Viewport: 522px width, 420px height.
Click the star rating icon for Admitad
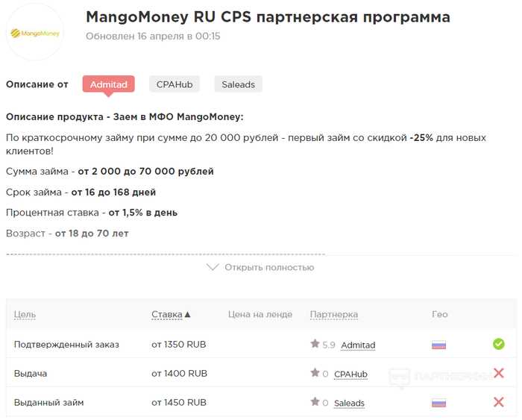[x=315, y=344]
